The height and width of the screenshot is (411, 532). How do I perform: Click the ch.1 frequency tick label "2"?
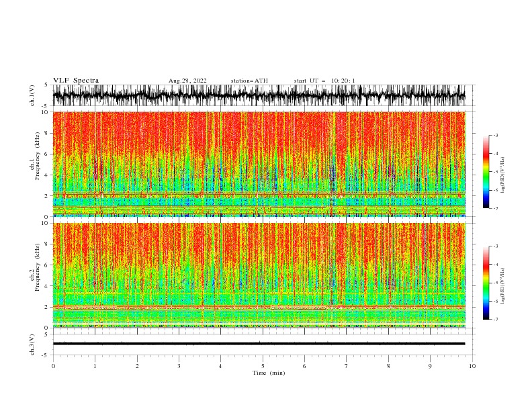[x=46, y=195]
